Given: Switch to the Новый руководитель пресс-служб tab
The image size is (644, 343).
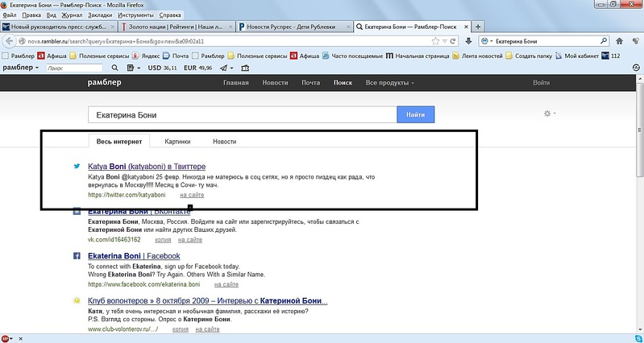Looking at the screenshot, I should 59,27.
